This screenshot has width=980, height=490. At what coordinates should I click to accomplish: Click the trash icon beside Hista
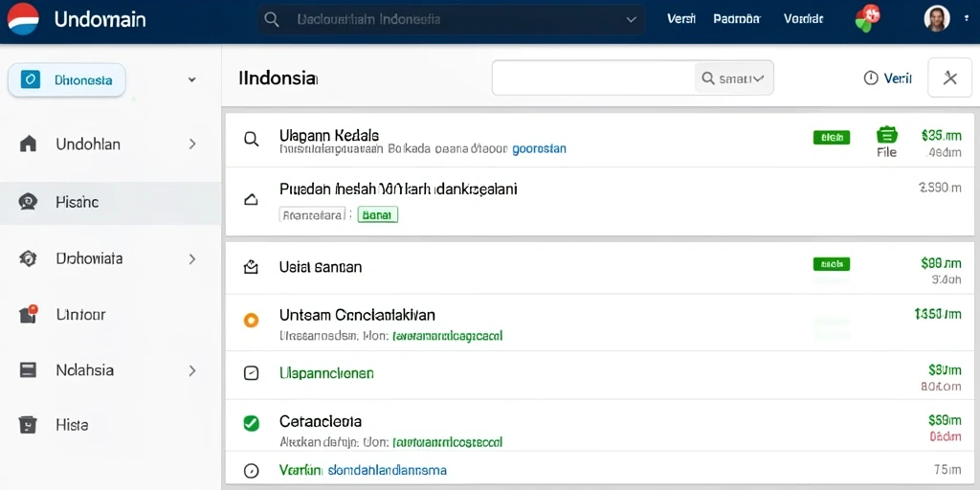click(x=28, y=425)
